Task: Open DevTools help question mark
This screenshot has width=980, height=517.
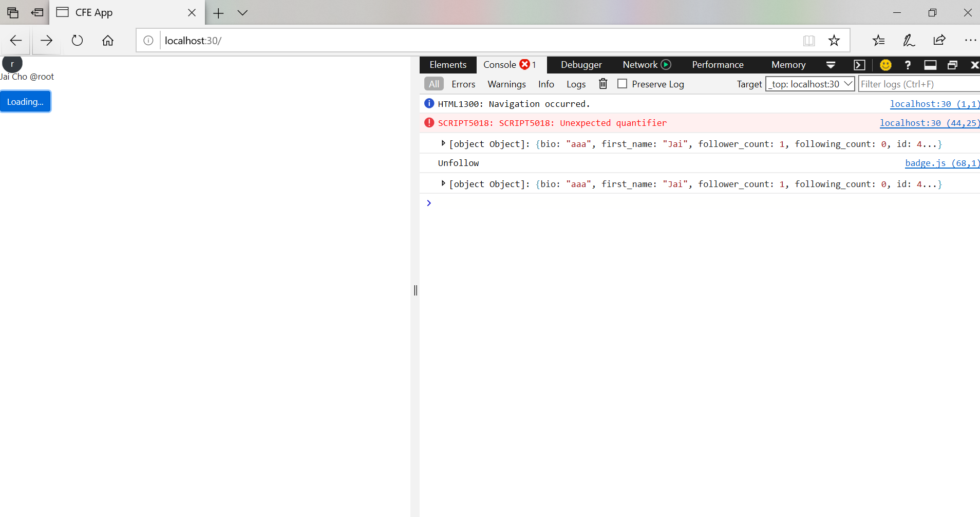Action: [908, 65]
